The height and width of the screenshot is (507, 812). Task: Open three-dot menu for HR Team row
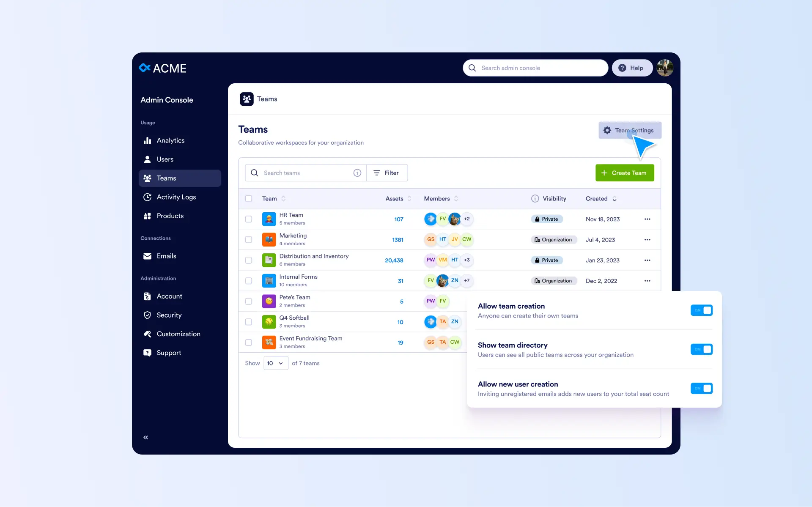(647, 219)
